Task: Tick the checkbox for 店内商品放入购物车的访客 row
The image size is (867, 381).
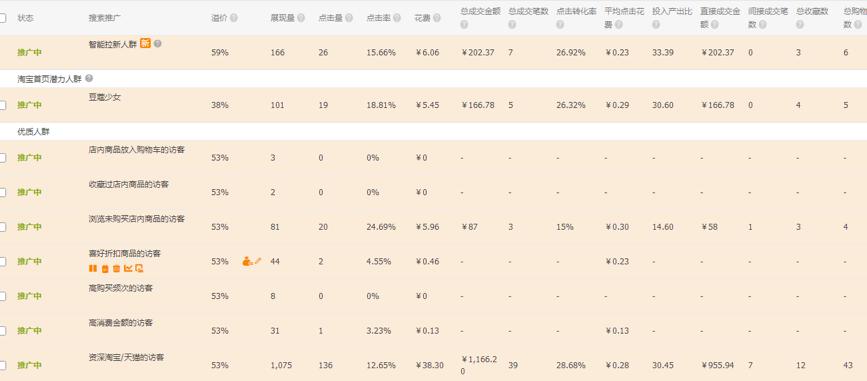Action: pyautogui.click(x=2, y=158)
